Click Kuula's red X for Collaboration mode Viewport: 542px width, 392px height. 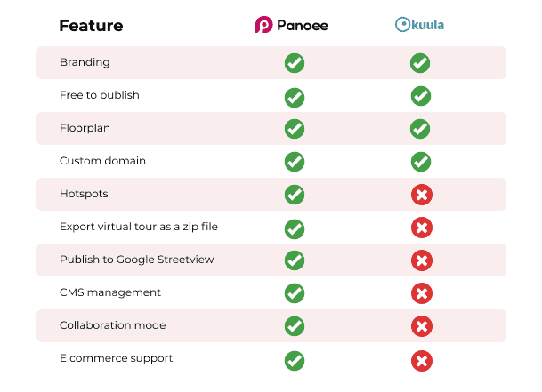[x=421, y=326]
